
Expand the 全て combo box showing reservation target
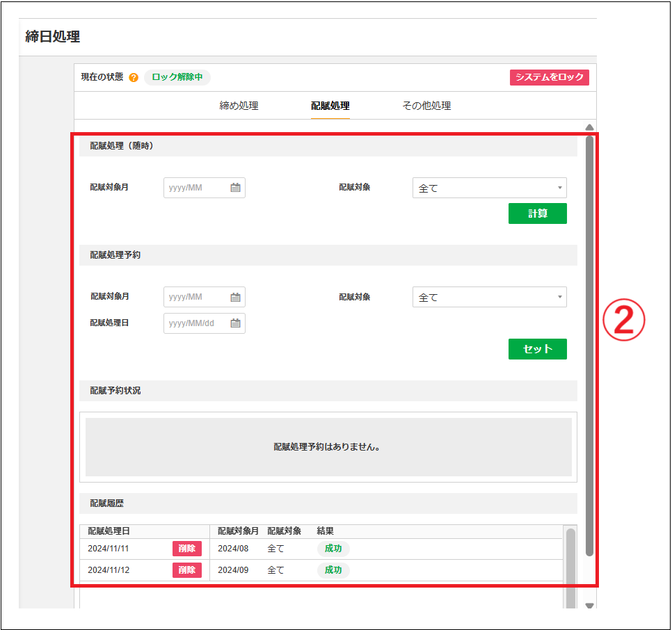pos(489,297)
